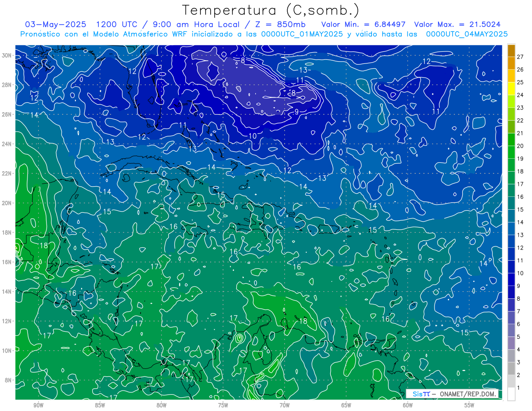Select the 'Valor Min. = 6.84497' text
Viewport: 532px width, 411px height.
pos(364,24)
